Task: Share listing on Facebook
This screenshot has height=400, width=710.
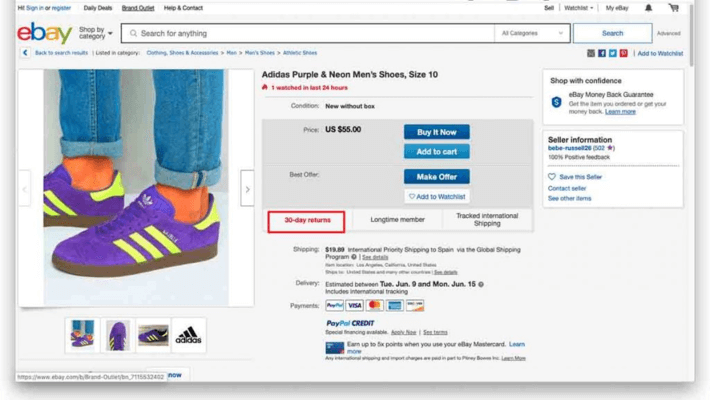Action: click(x=602, y=53)
